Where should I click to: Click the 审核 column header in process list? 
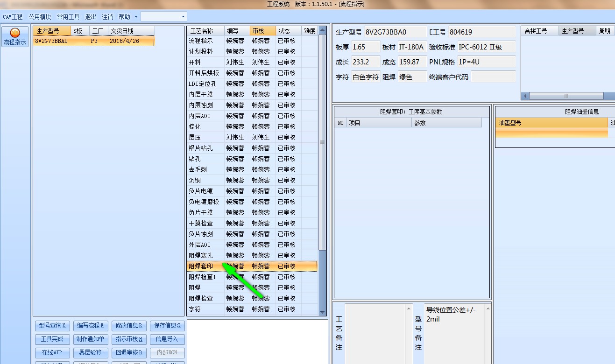click(263, 31)
